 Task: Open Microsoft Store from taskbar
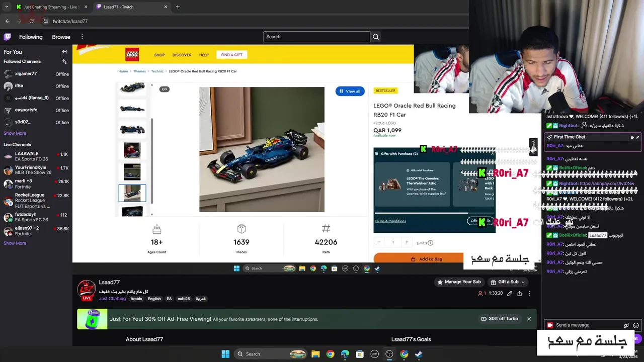point(360,354)
